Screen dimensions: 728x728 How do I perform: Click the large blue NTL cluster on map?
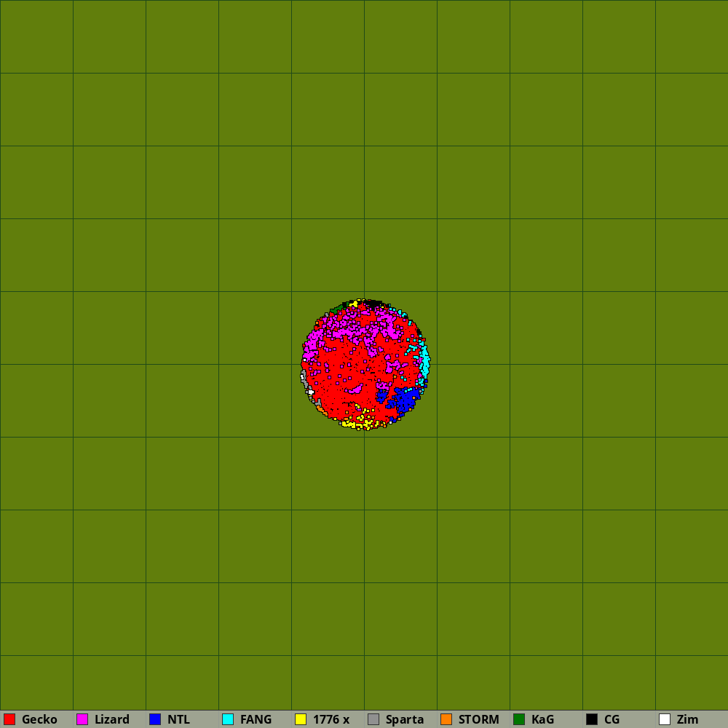[405, 400]
